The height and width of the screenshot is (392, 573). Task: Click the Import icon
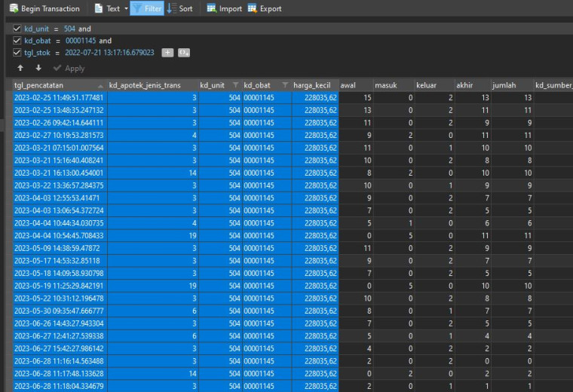click(x=212, y=8)
